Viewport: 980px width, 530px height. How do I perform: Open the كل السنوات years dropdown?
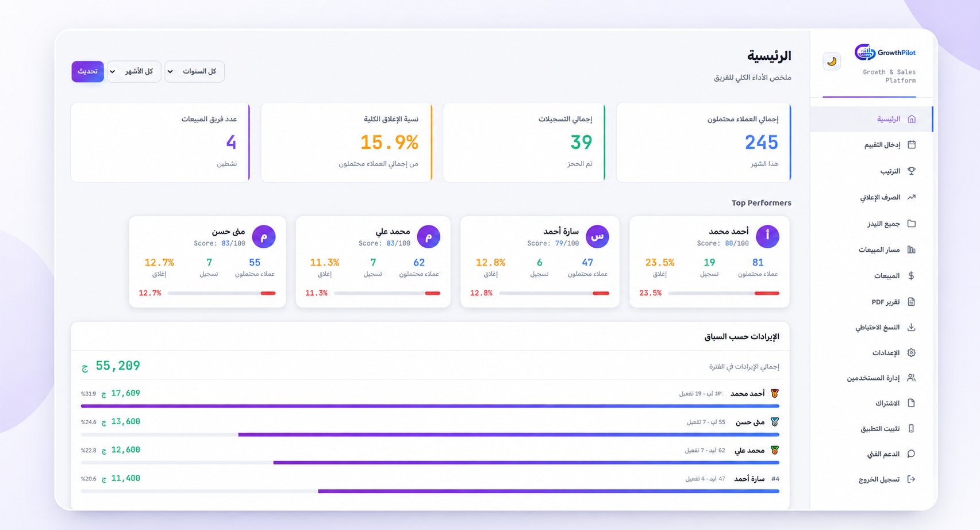pyautogui.click(x=194, y=71)
